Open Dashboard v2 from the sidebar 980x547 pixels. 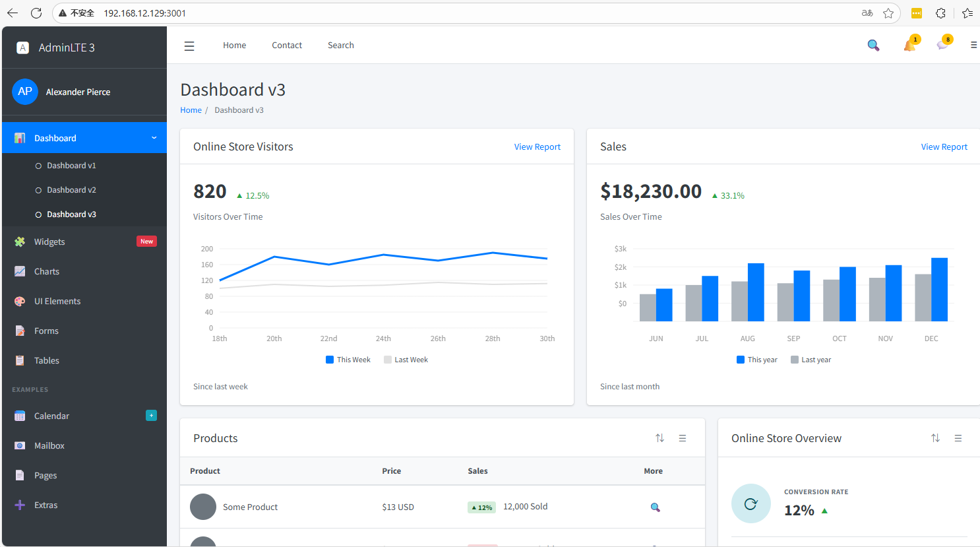pyautogui.click(x=71, y=190)
